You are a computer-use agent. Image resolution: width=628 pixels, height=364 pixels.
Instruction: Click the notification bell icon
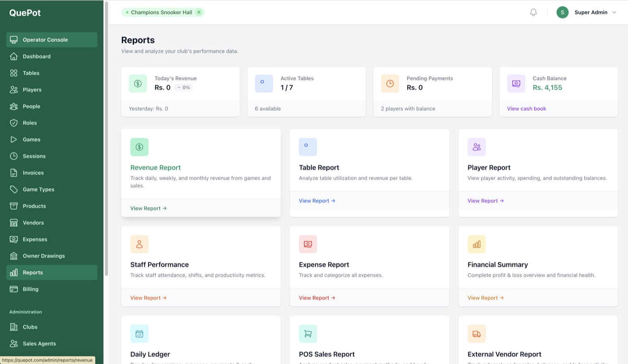tap(533, 13)
